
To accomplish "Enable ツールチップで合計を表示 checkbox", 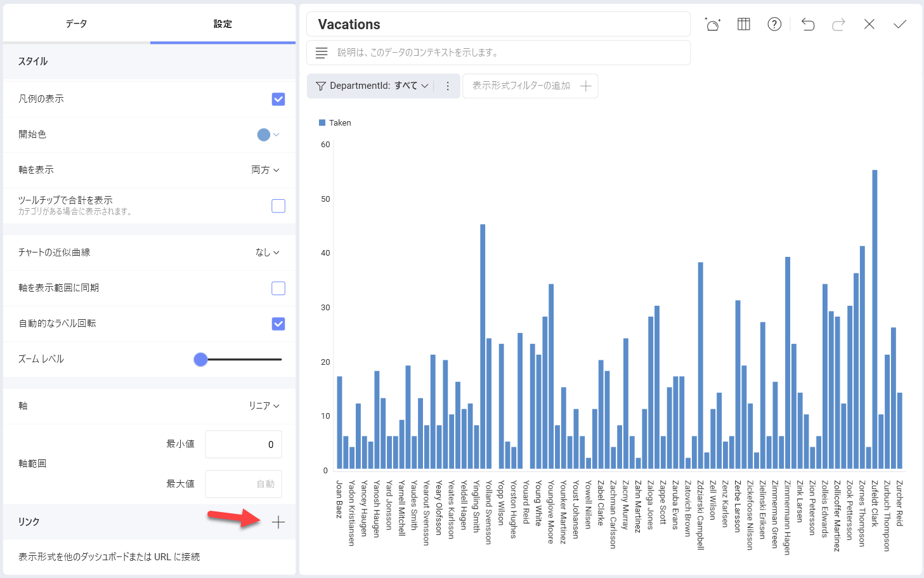I will click(x=278, y=206).
